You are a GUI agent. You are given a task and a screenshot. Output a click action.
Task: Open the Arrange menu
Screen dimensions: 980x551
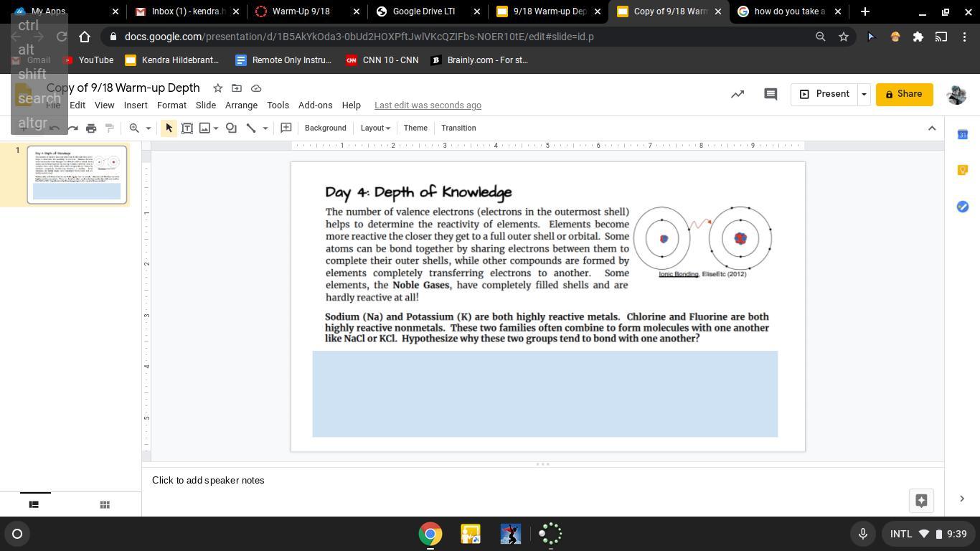(x=241, y=105)
